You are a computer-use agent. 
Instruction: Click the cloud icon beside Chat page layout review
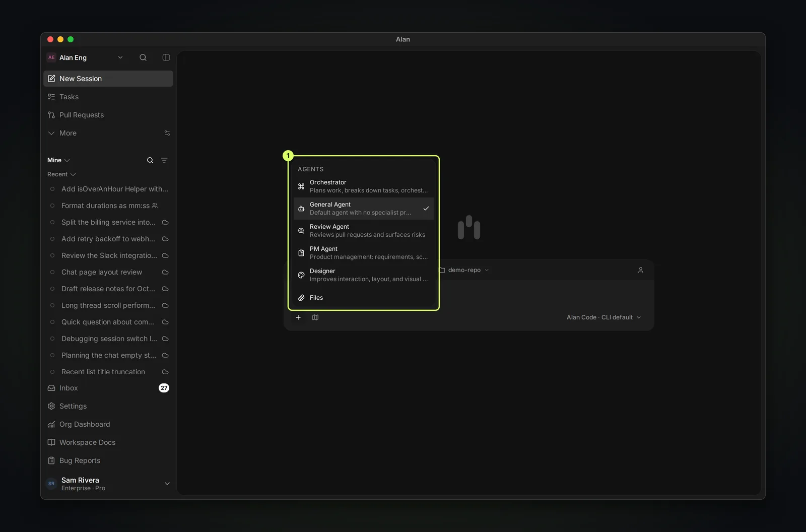point(165,272)
